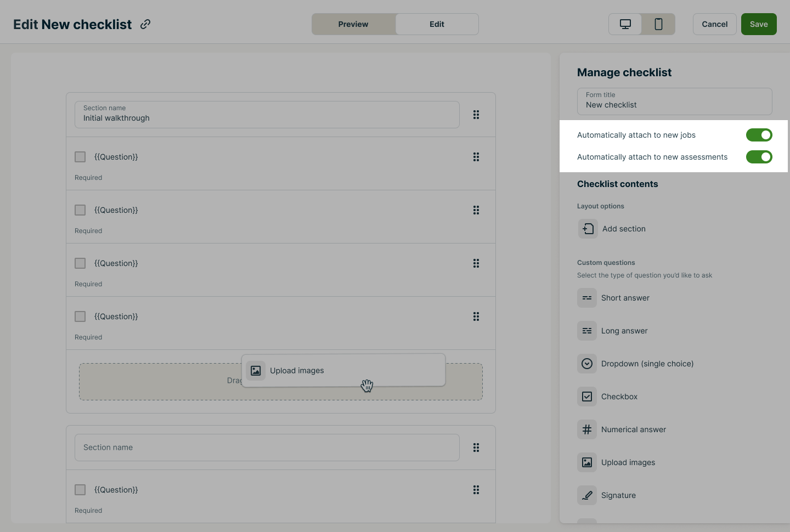
Task: Toggle automatically attach to new assessments
Action: 759,157
